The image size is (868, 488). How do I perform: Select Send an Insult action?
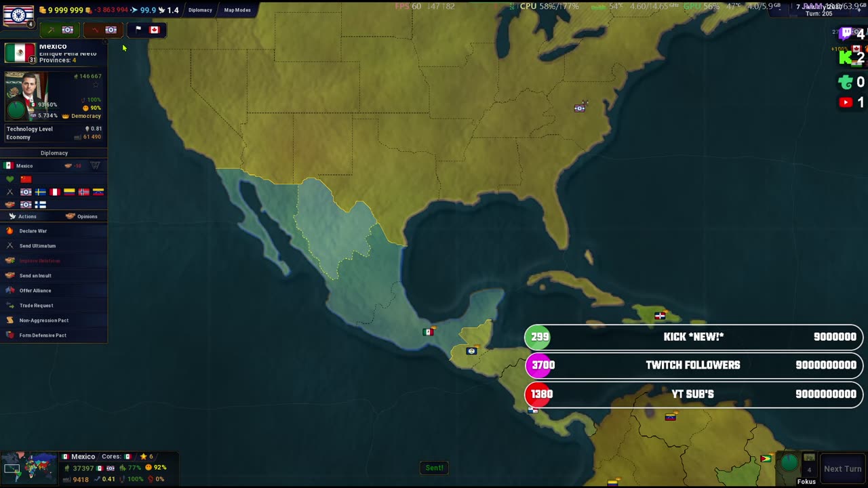pos(54,276)
